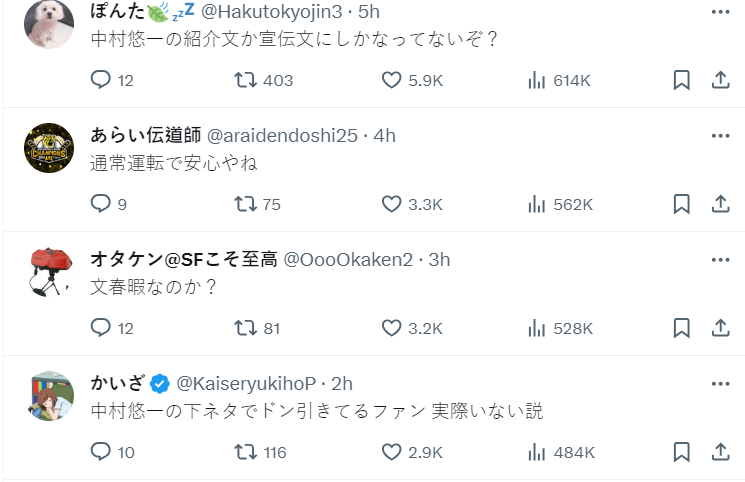Open more options for ぽんた's tweet
Screen dimensions: 745x482
720,12
